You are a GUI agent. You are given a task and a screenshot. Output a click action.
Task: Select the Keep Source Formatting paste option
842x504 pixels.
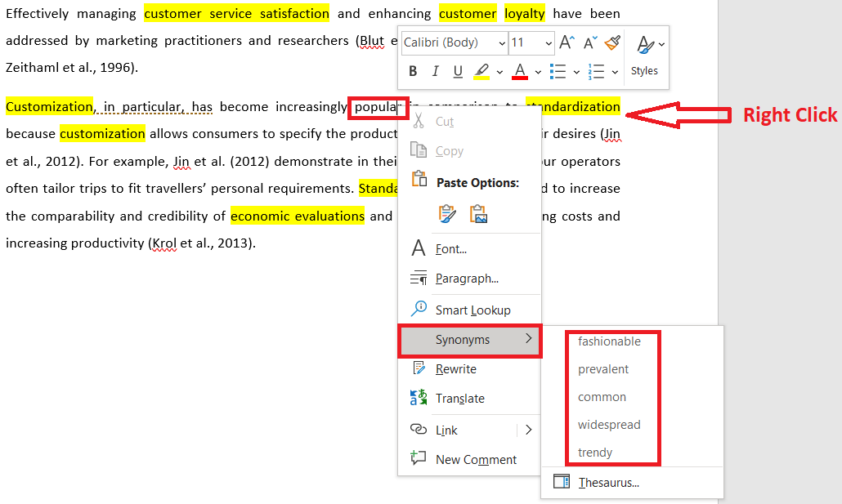tap(447, 212)
